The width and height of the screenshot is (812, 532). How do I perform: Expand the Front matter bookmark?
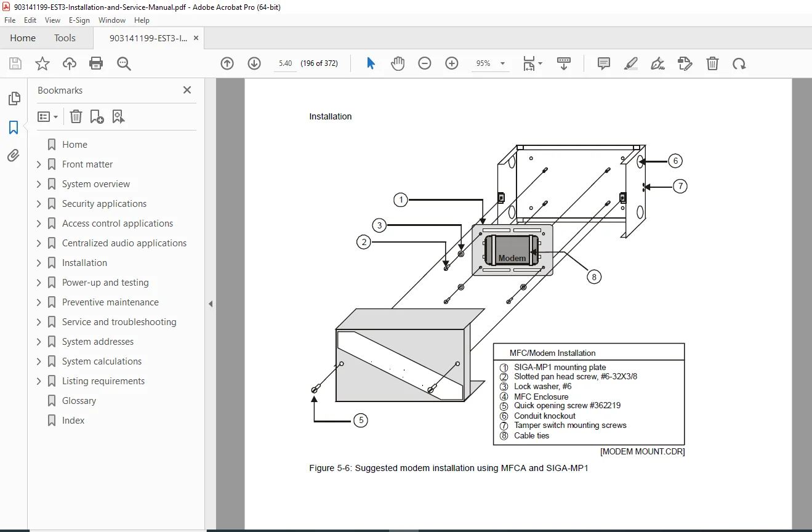click(x=39, y=164)
